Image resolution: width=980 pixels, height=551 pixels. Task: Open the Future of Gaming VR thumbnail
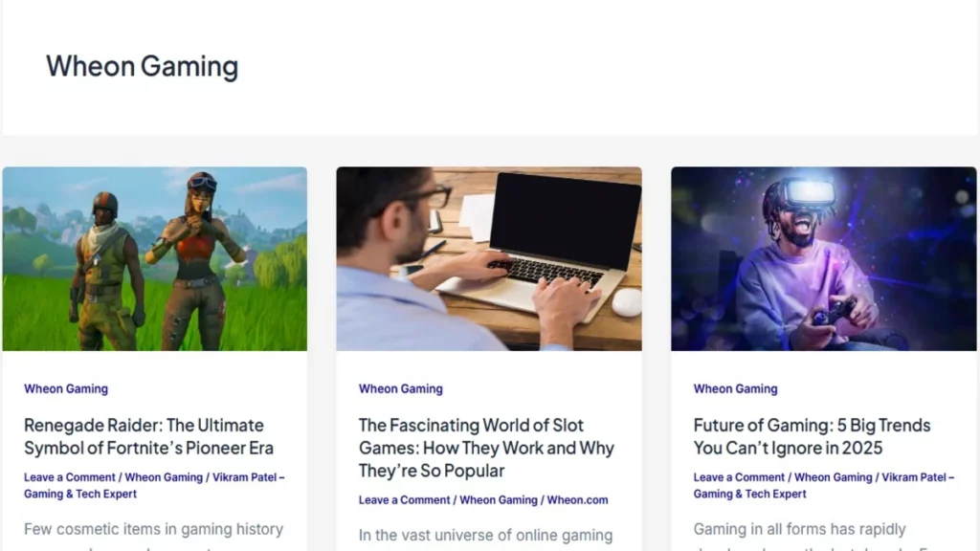point(824,258)
